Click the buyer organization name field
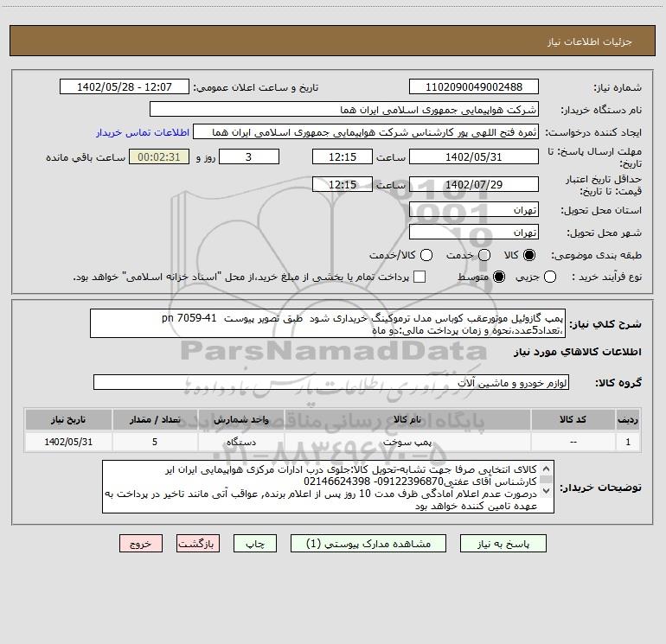 coord(344,110)
